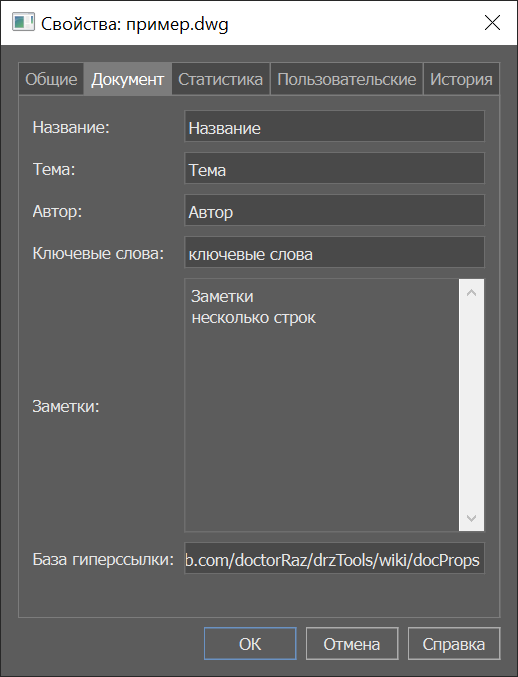This screenshot has width=518, height=677.
Task: Click the Ключевые слова: label
Action: tap(98, 253)
